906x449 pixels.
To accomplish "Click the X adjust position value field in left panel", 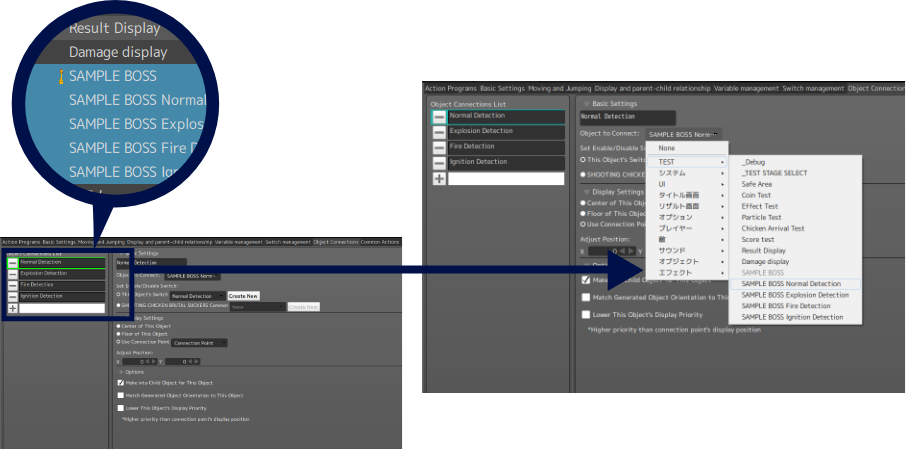I will [x=138, y=362].
